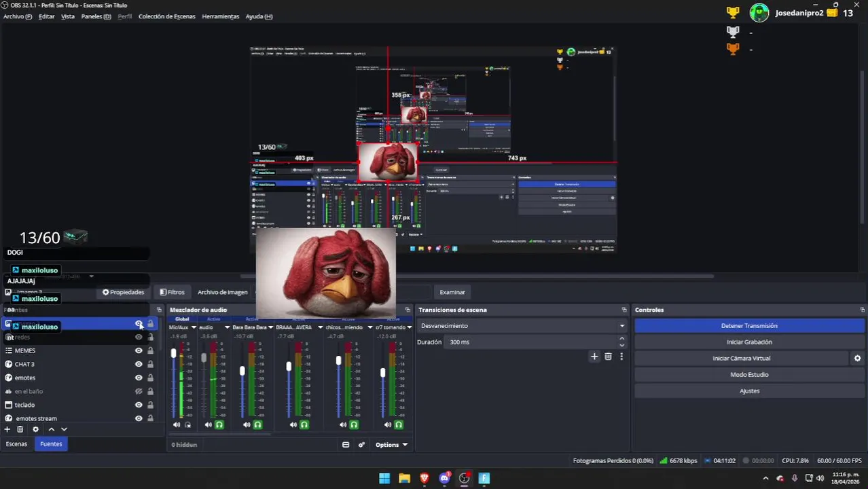The width and height of the screenshot is (868, 489).
Task: Mute the Bara Bara Bara channel
Action: [x=247, y=425]
